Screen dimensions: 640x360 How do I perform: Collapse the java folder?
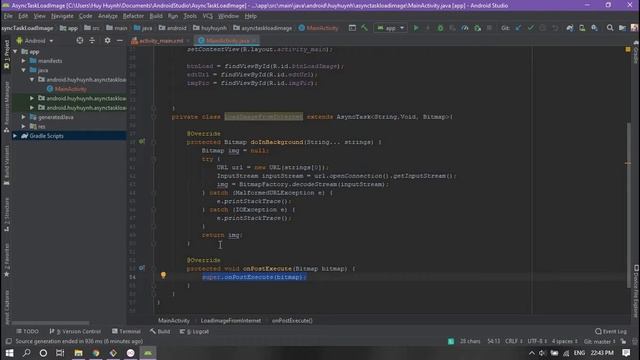pos(24,70)
